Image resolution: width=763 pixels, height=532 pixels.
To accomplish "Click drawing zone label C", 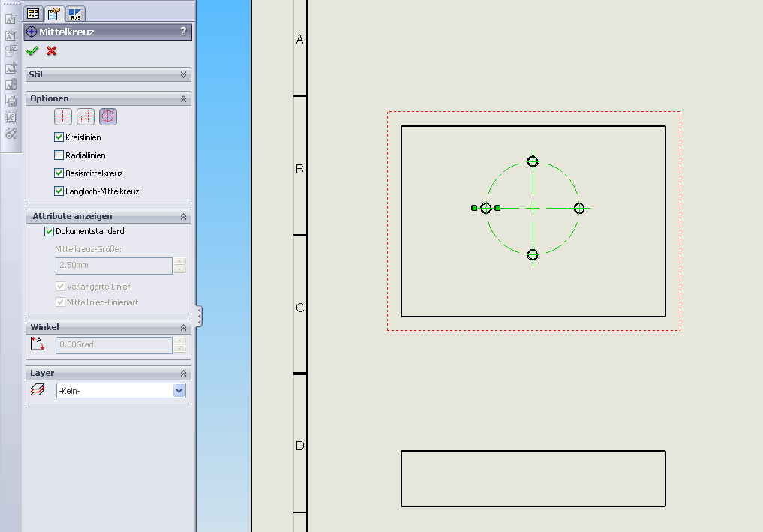I will click(x=300, y=308).
